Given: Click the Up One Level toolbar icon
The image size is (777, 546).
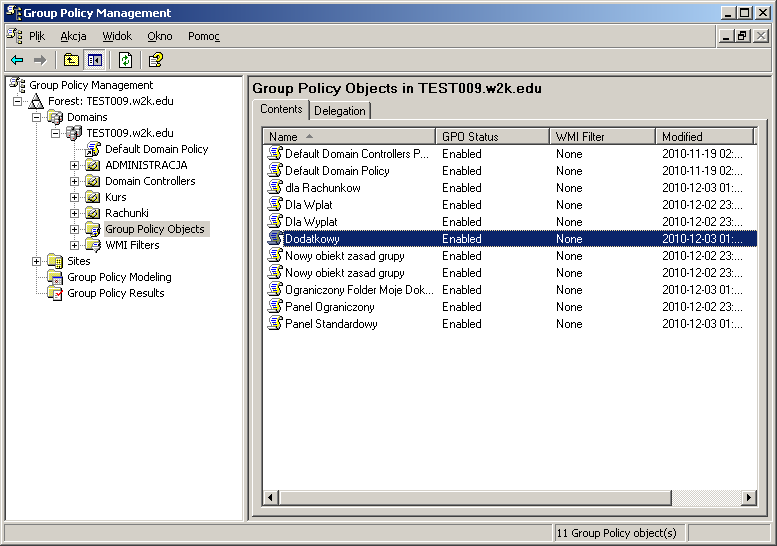Looking at the screenshot, I should (x=71, y=60).
